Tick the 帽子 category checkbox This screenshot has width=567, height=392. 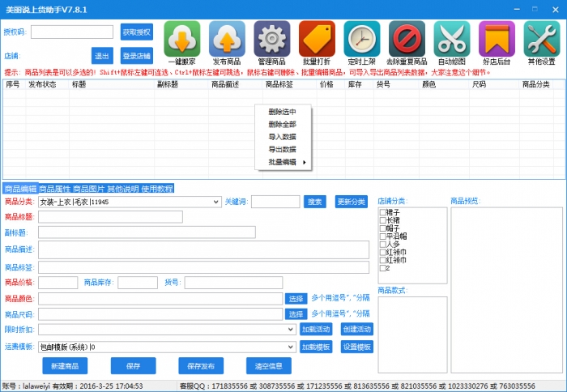click(382, 228)
